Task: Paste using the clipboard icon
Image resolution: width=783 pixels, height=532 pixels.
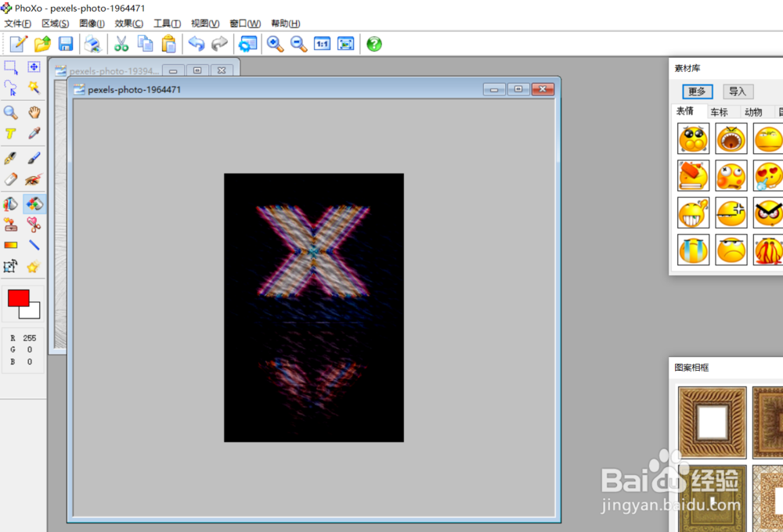Action: pos(169,44)
